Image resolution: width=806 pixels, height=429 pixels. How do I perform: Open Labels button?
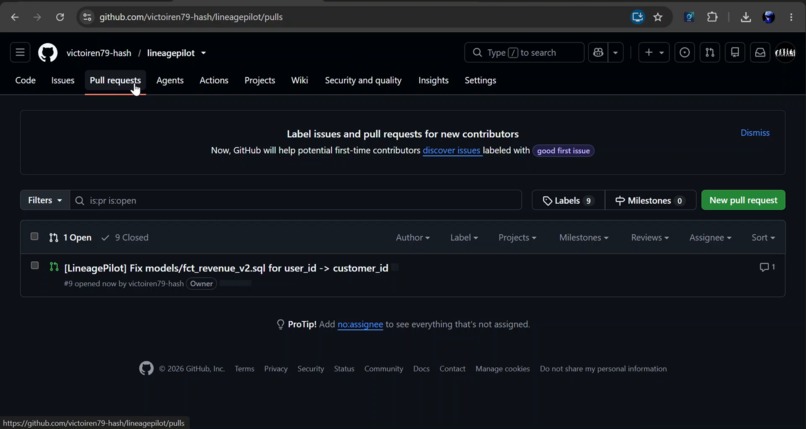click(569, 200)
